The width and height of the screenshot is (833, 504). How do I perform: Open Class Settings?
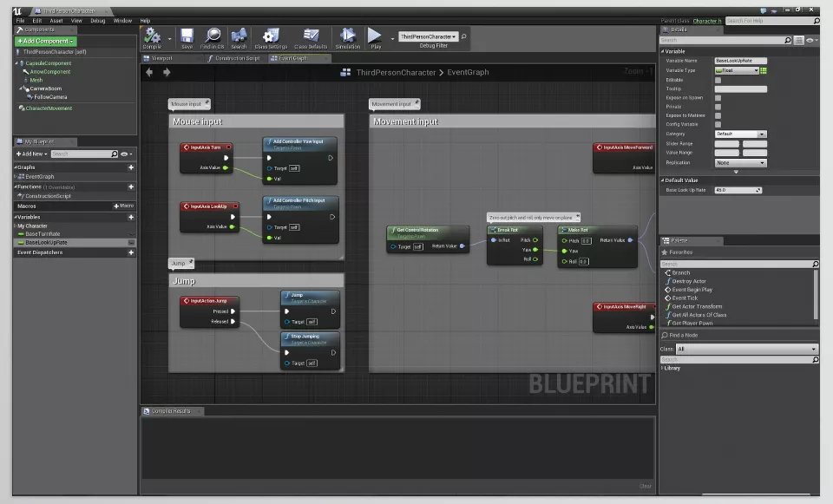271,38
